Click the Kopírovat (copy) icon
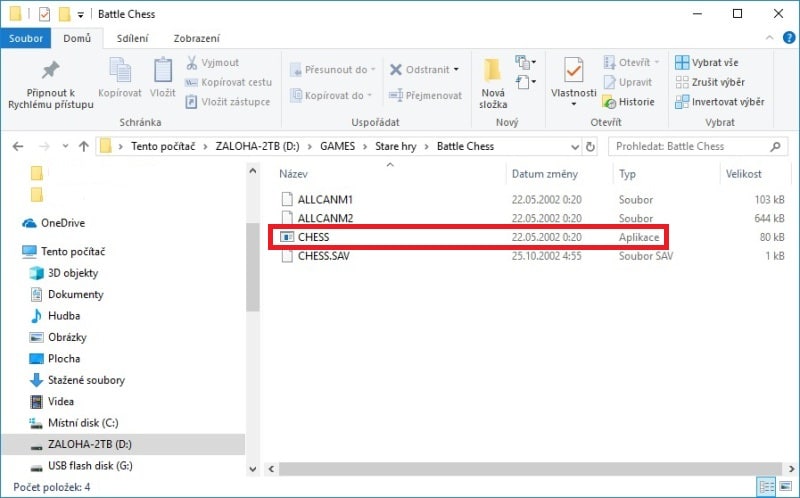 pos(120,70)
